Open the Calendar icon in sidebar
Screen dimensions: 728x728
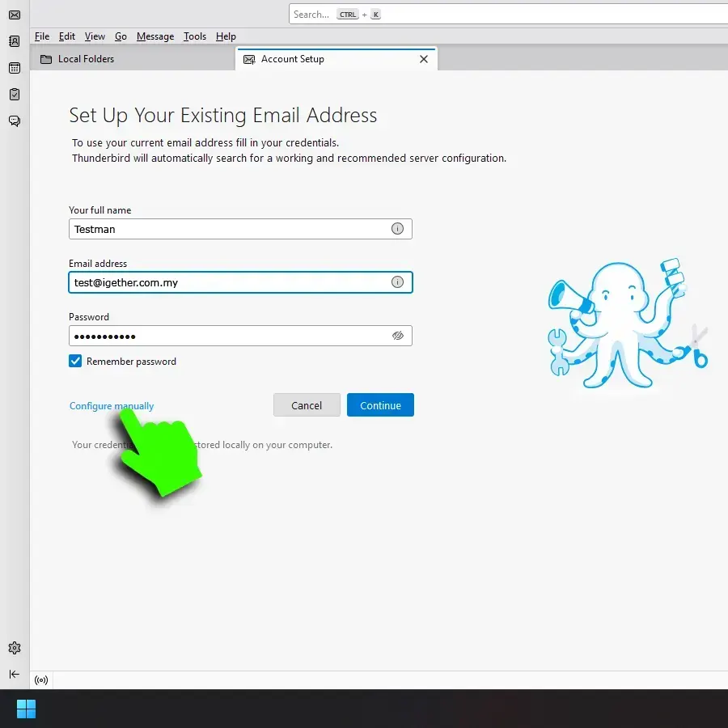pyautogui.click(x=15, y=68)
